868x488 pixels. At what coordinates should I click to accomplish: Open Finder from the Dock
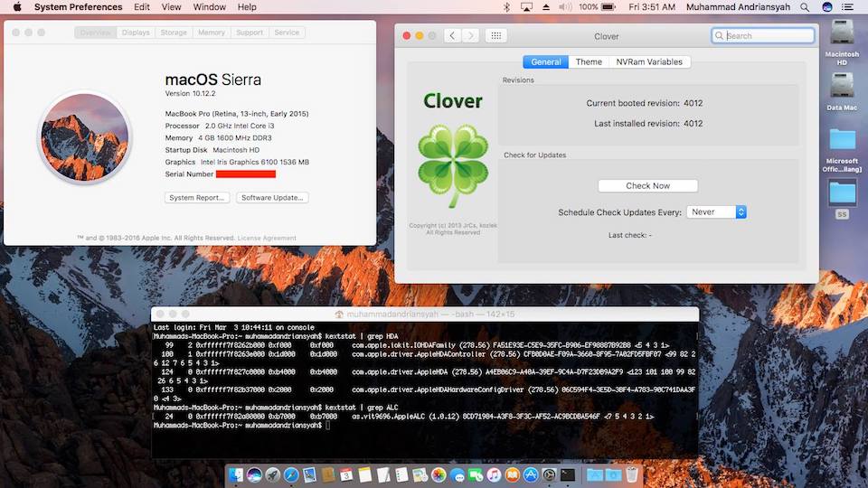click(236, 474)
